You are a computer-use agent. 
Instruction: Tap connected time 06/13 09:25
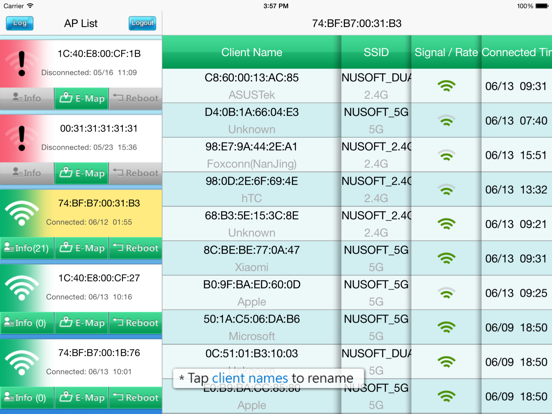[x=516, y=293]
